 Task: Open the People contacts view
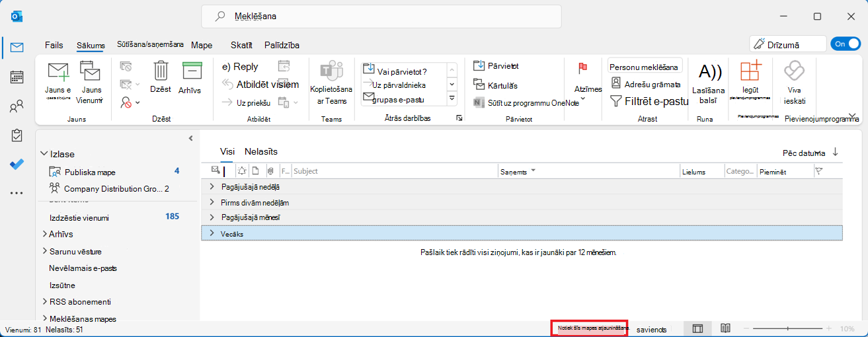[x=17, y=106]
